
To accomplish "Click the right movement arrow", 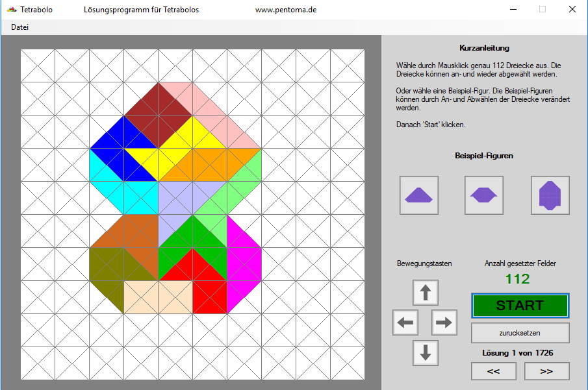I will tap(444, 323).
